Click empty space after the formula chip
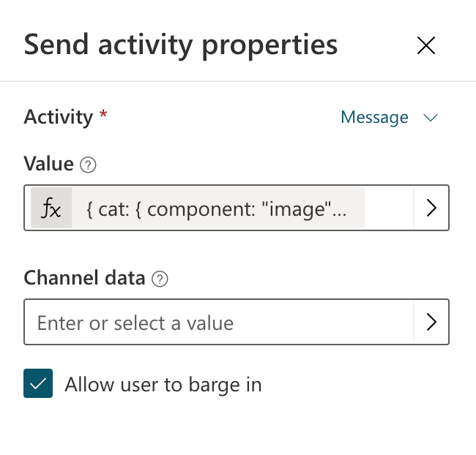The width and height of the screenshot is (476, 455). pos(389,208)
